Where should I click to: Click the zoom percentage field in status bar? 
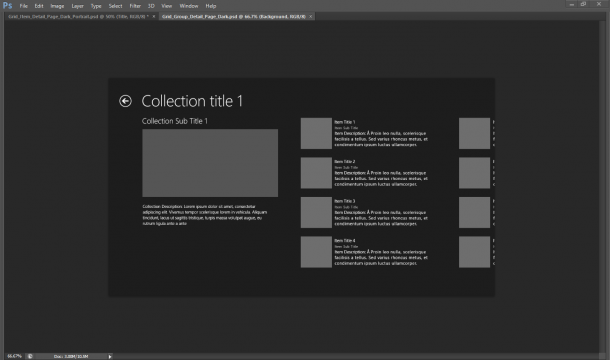point(14,356)
